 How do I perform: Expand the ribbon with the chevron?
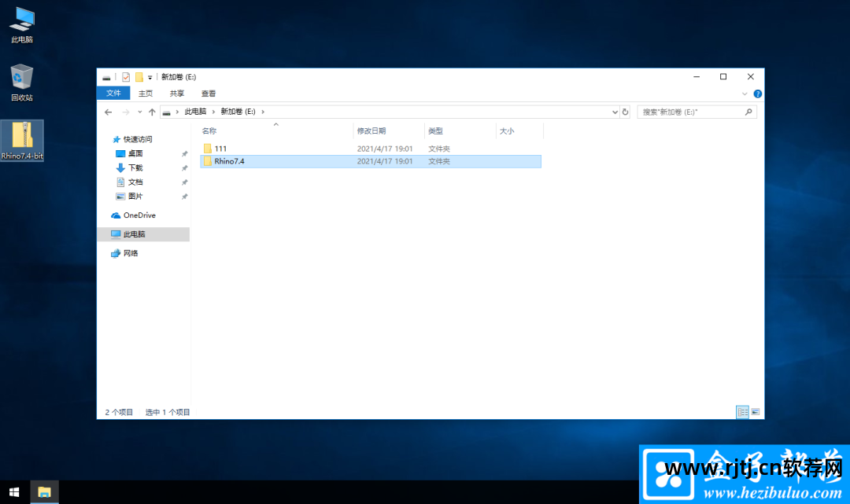click(x=745, y=94)
